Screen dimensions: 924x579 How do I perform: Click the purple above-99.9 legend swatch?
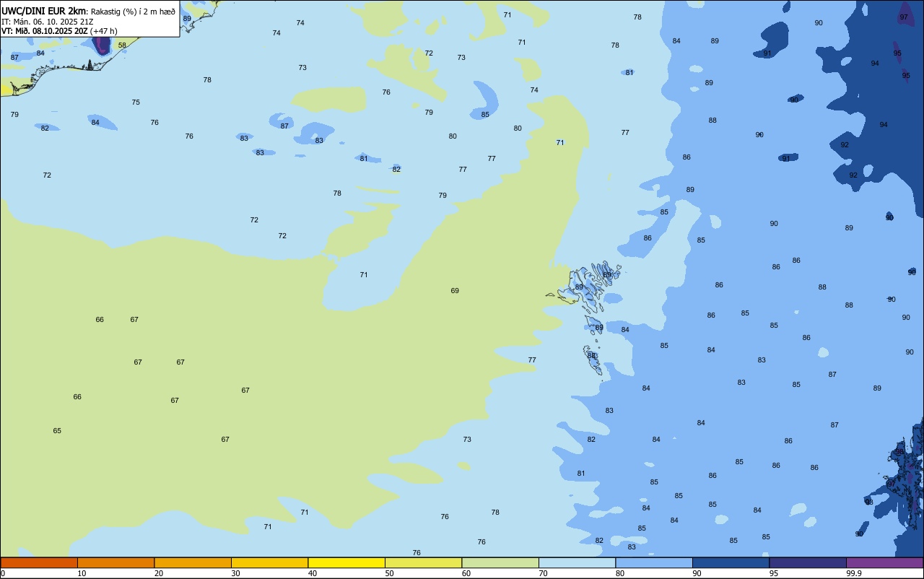884,562
